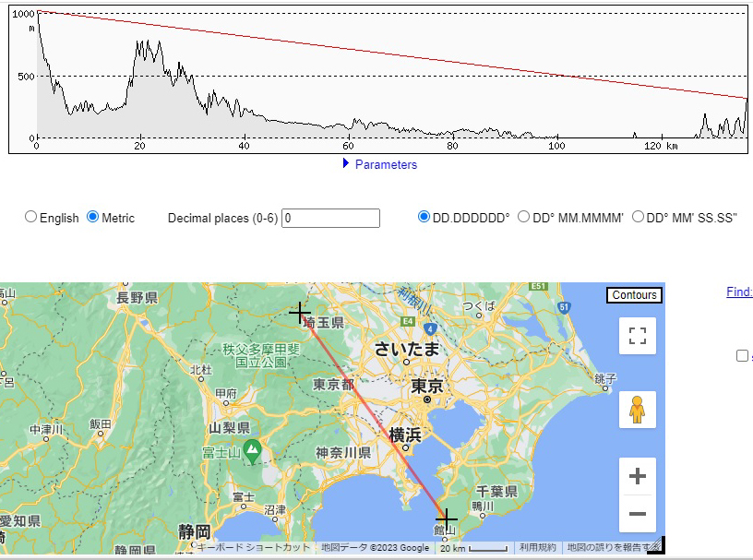Click the 神奈川県 prefecture label
Image resolution: width=753 pixels, height=560 pixels.
point(343,453)
